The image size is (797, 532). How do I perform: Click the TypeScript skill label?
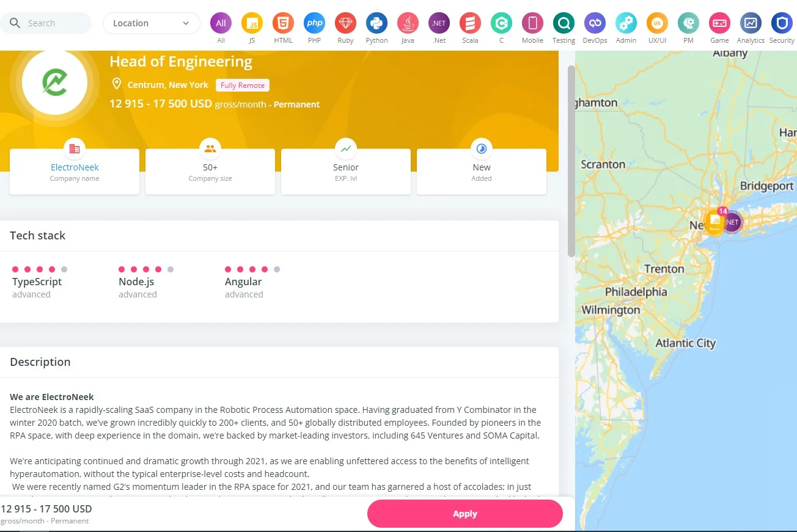(x=37, y=282)
